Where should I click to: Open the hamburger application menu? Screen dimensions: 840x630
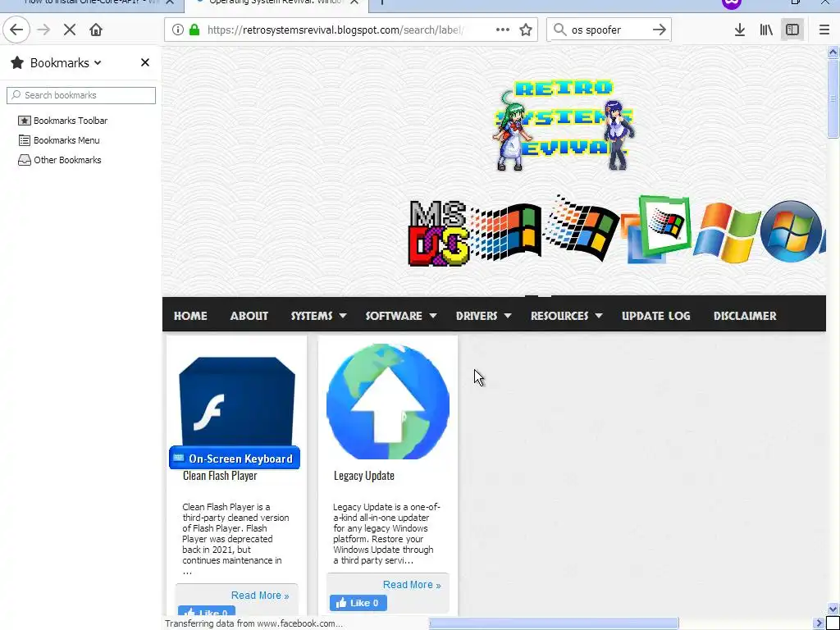(x=824, y=30)
